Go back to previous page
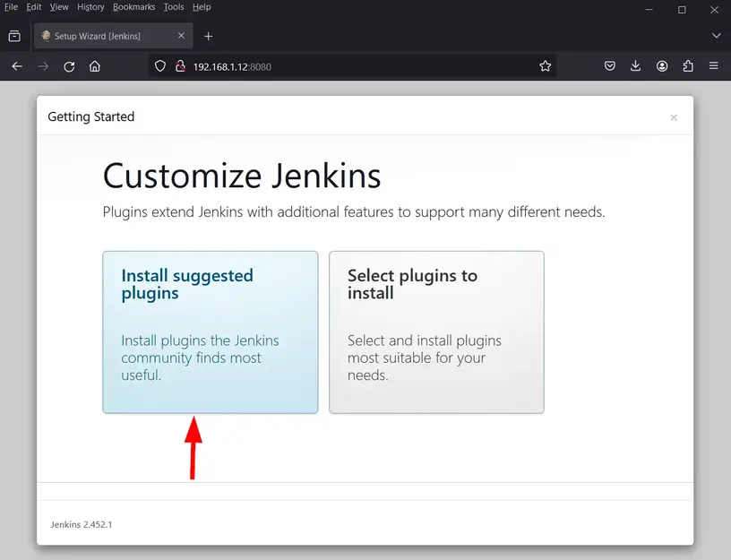731x560 pixels. pyautogui.click(x=17, y=66)
